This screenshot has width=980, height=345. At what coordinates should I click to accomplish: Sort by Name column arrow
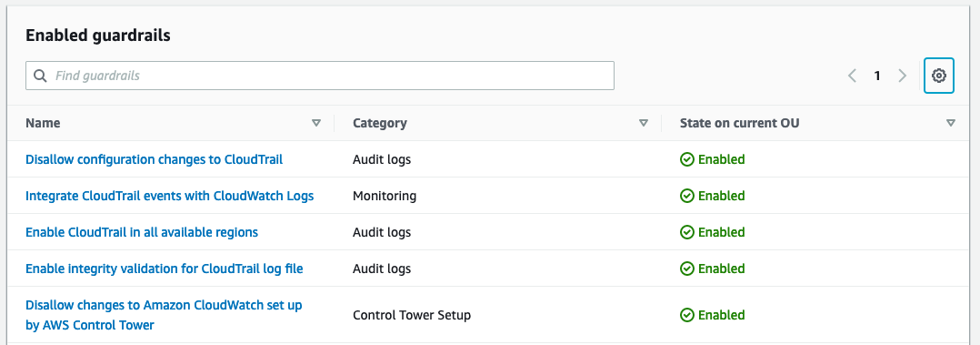(x=316, y=124)
